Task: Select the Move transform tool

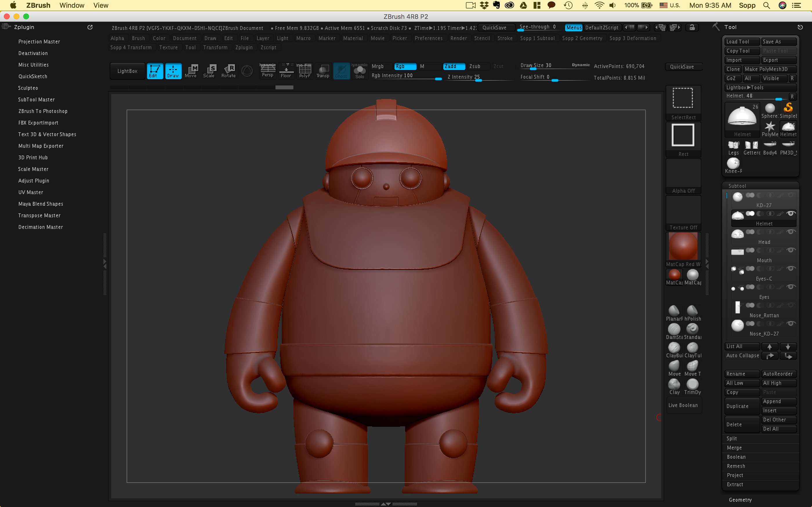Action: click(x=192, y=71)
